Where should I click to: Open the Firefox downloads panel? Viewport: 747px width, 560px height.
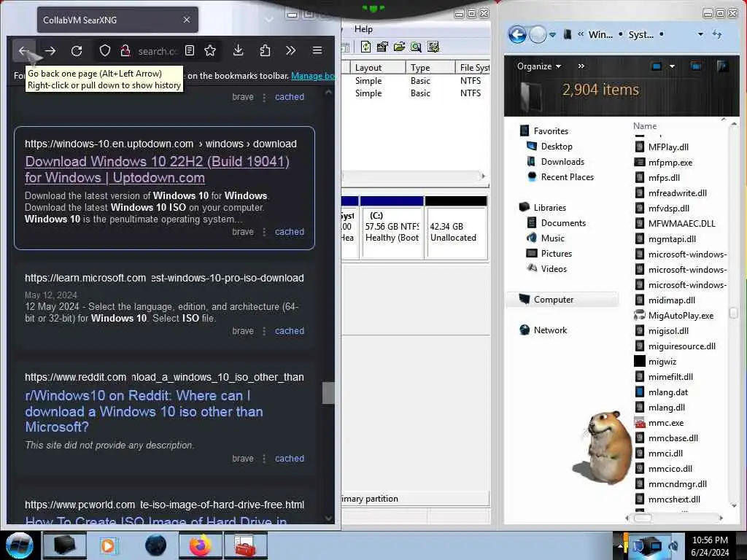[239, 50]
